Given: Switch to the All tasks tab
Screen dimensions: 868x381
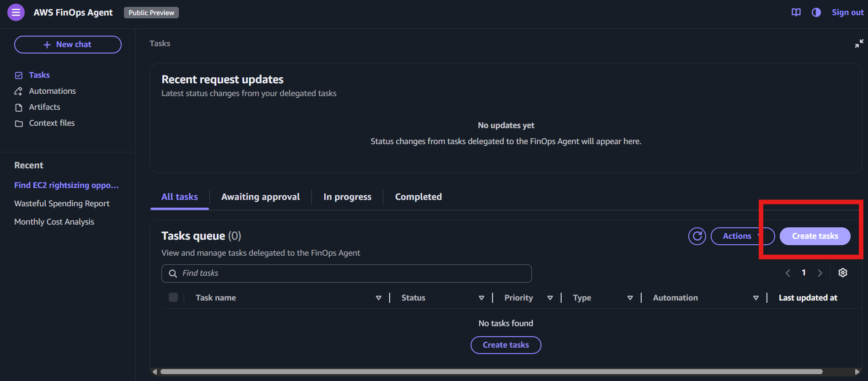Looking at the screenshot, I should (x=180, y=197).
